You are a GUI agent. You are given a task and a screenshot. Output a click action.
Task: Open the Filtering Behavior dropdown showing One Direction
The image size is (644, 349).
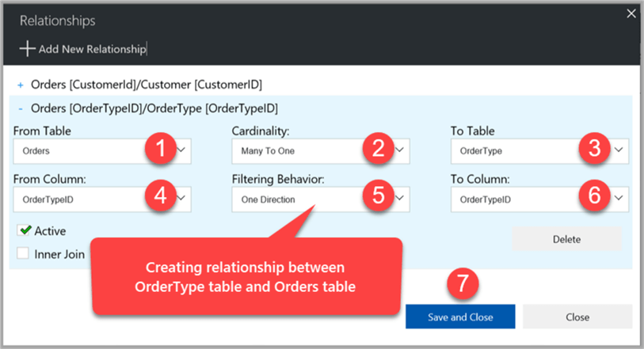pos(320,199)
